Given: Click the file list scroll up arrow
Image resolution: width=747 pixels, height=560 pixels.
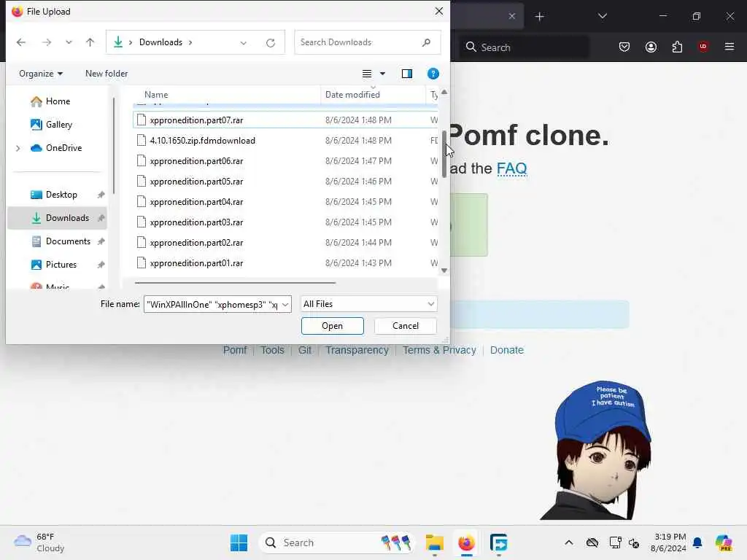Looking at the screenshot, I should point(444,92).
